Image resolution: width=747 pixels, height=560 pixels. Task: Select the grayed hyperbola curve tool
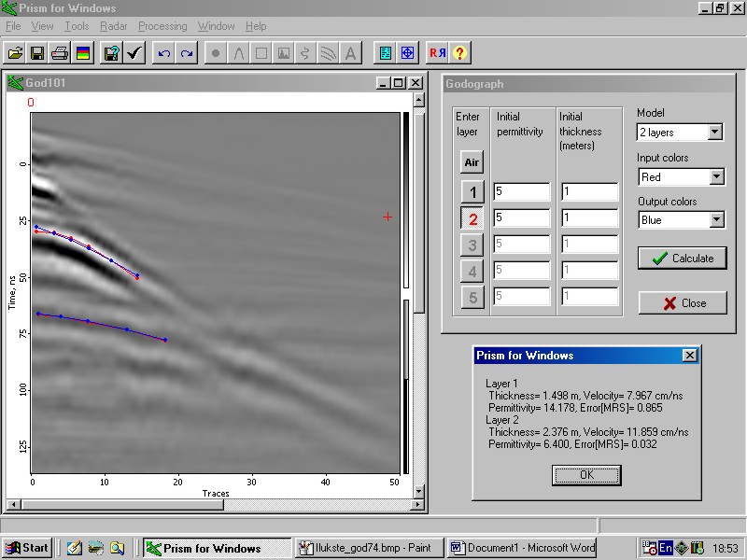click(239, 53)
